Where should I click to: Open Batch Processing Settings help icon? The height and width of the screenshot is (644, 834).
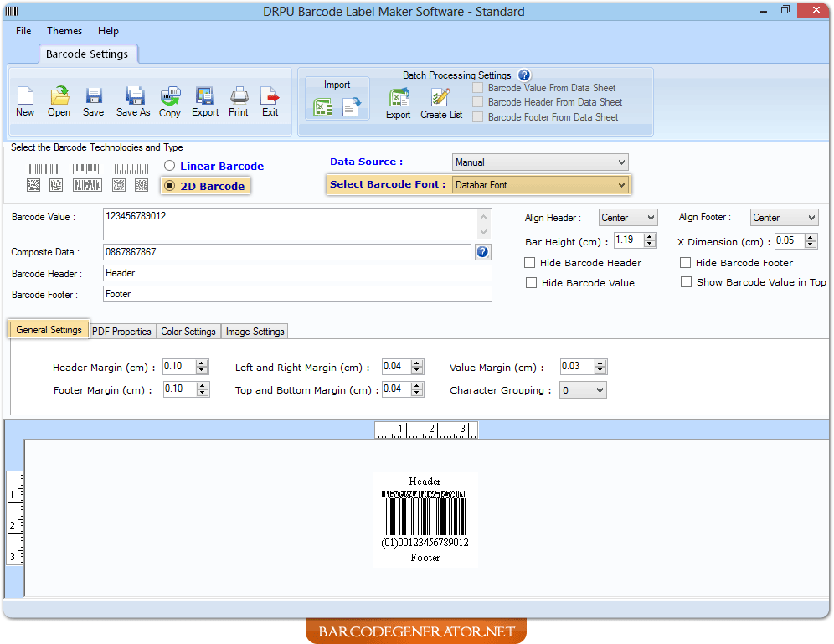point(524,75)
